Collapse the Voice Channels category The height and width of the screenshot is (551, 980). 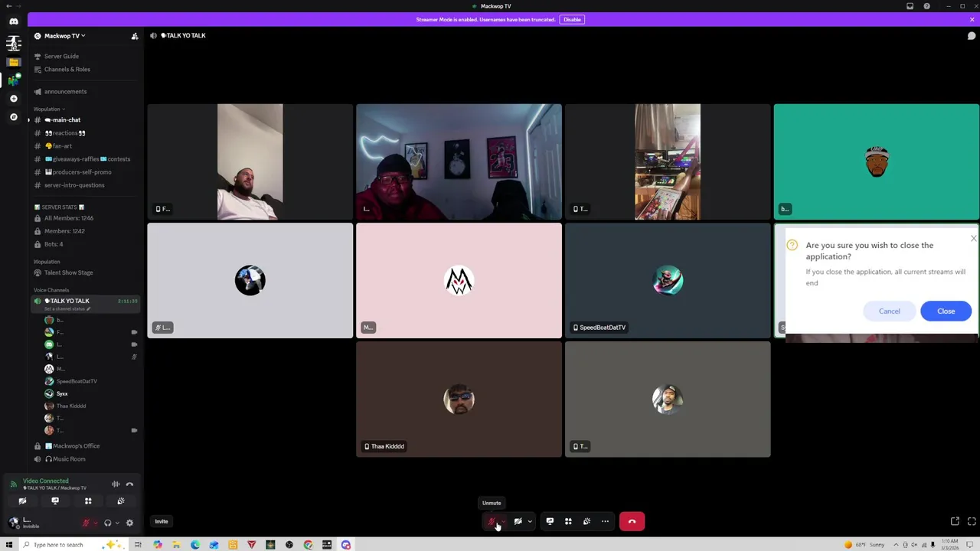point(51,290)
